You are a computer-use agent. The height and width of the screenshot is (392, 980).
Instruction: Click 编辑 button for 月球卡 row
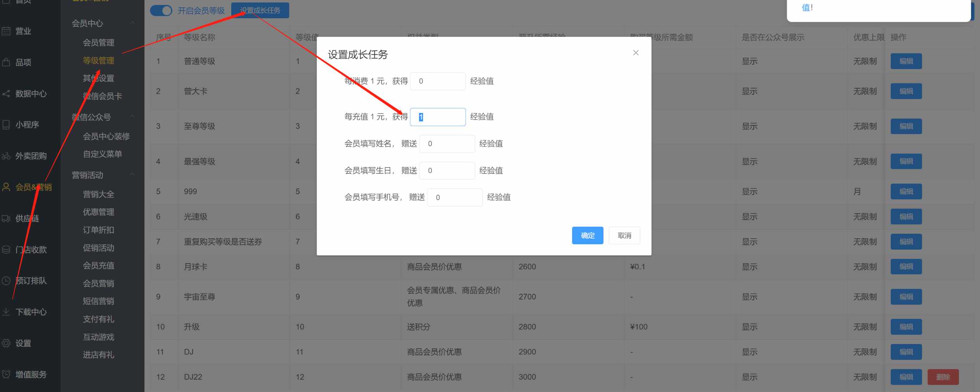[906, 267]
